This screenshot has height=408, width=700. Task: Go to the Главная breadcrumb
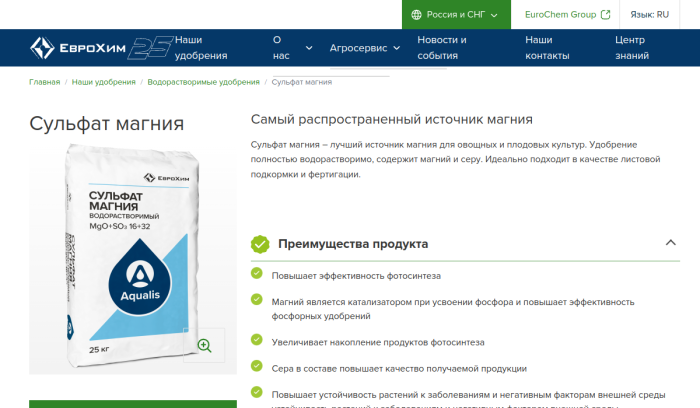[45, 82]
